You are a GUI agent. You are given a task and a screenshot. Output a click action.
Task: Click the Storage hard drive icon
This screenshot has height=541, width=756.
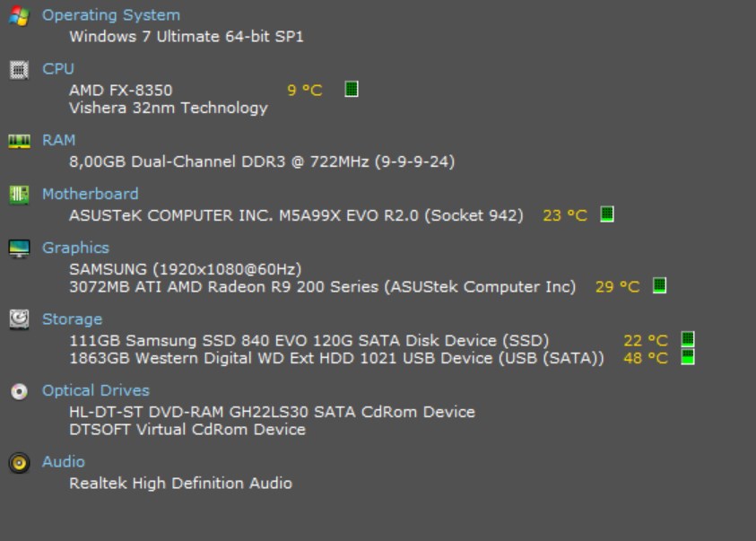20,319
